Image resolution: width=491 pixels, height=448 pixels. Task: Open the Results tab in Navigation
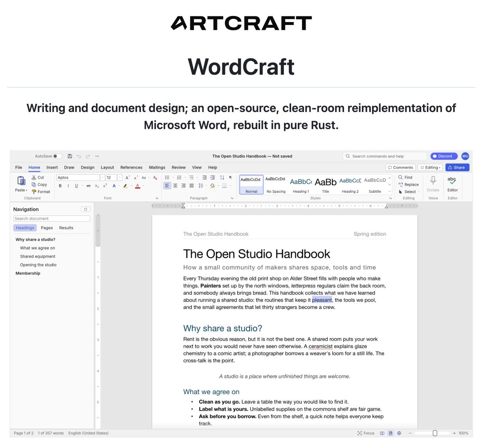coord(66,228)
